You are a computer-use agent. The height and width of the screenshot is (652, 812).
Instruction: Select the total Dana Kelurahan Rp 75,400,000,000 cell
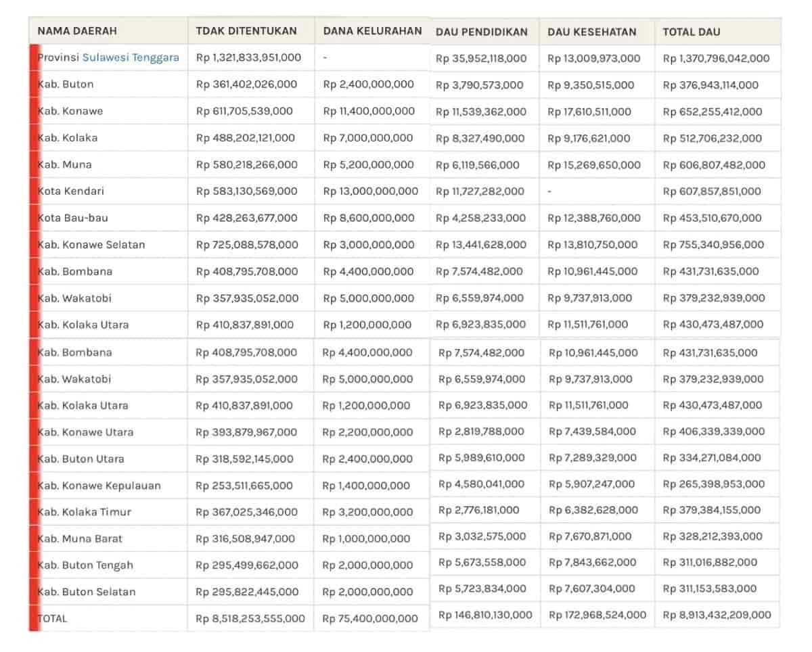pos(369,618)
